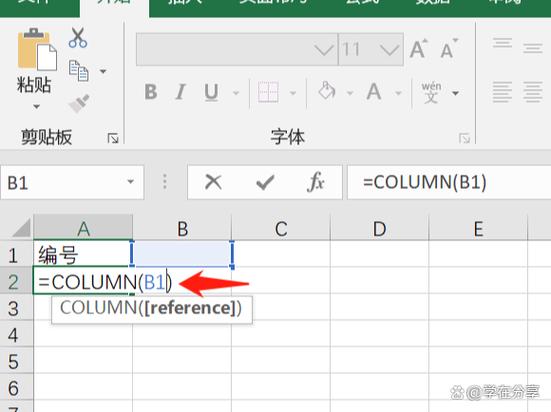Open the Underline style dropdown arrow
The width and height of the screenshot is (551, 412).
point(236,93)
